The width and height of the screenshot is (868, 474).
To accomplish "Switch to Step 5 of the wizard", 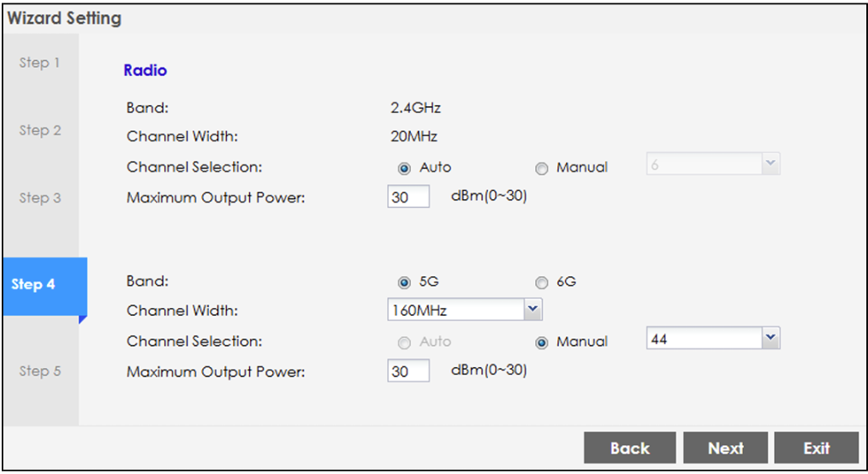I will pyautogui.click(x=40, y=371).
